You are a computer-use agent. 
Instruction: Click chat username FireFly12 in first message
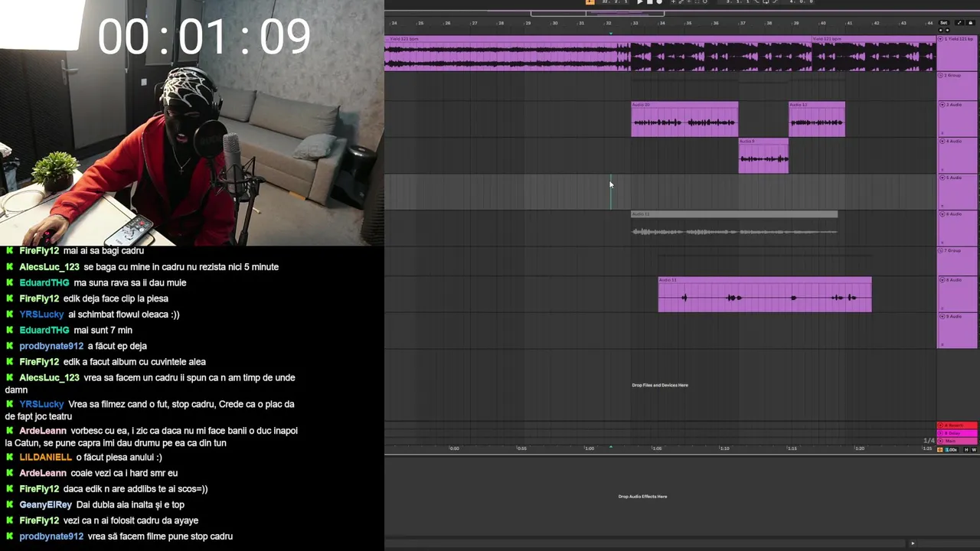click(39, 251)
